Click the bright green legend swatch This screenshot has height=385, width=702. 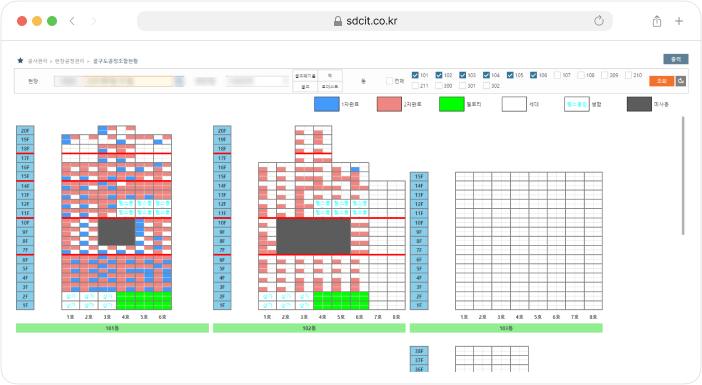[x=451, y=104]
